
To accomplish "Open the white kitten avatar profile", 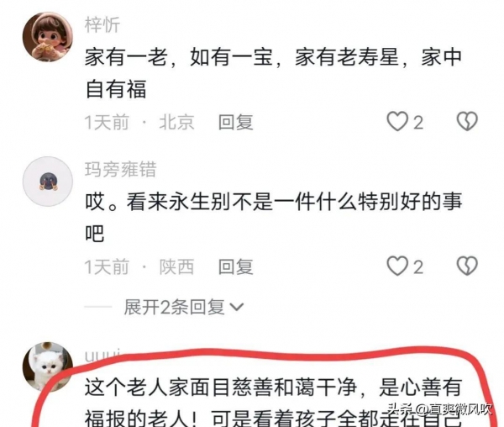I will pyautogui.click(x=48, y=366).
